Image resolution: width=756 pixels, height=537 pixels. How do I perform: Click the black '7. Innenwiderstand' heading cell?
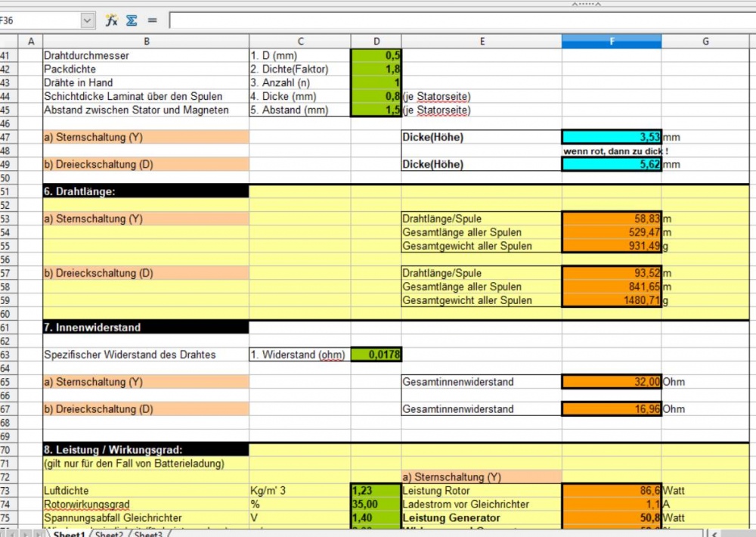tap(146, 327)
